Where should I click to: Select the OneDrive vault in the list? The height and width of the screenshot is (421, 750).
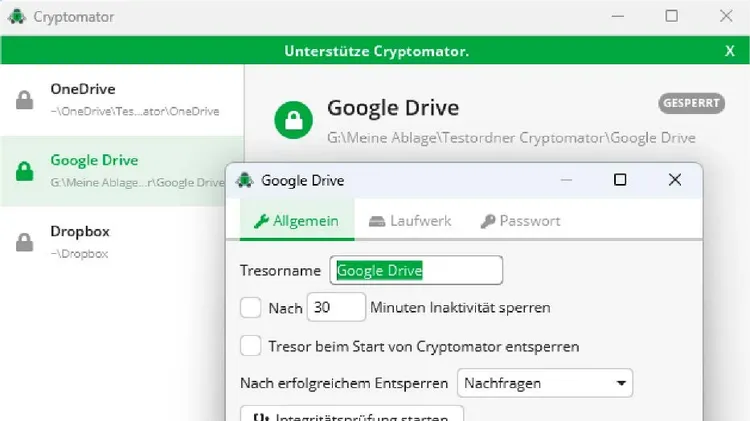tap(122, 100)
